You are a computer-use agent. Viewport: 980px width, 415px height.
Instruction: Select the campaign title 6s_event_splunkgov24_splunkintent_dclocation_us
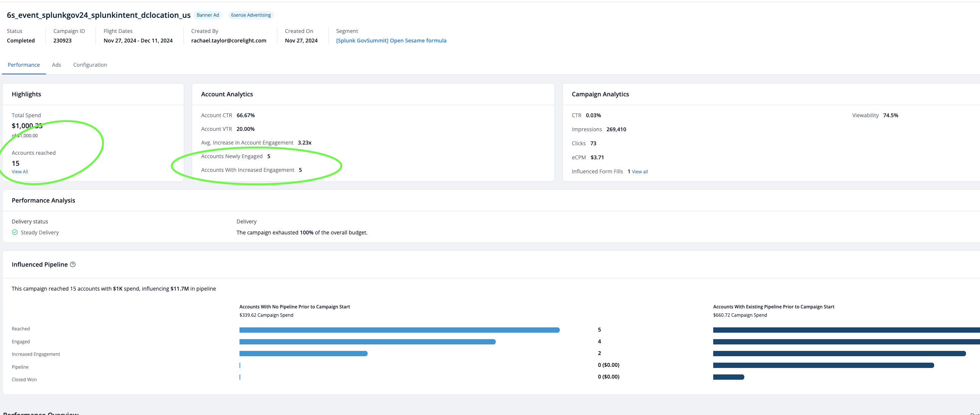(x=99, y=15)
